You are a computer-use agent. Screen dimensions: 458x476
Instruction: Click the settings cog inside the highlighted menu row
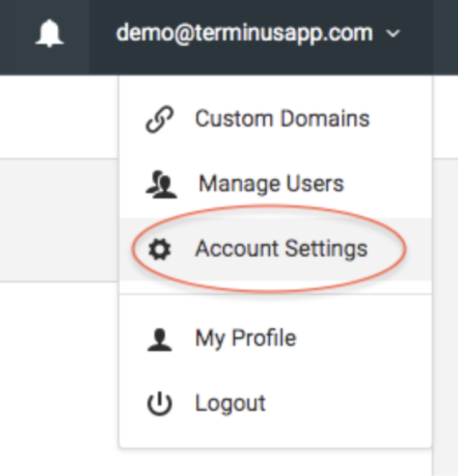point(160,249)
